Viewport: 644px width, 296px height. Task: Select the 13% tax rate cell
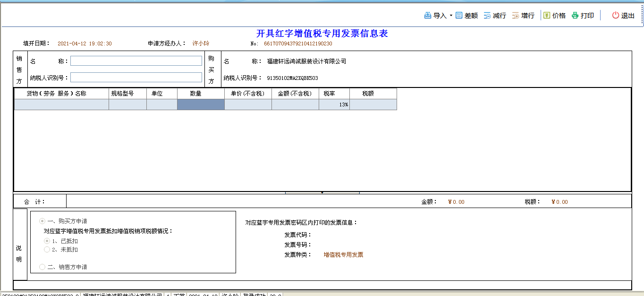tap(334, 104)
